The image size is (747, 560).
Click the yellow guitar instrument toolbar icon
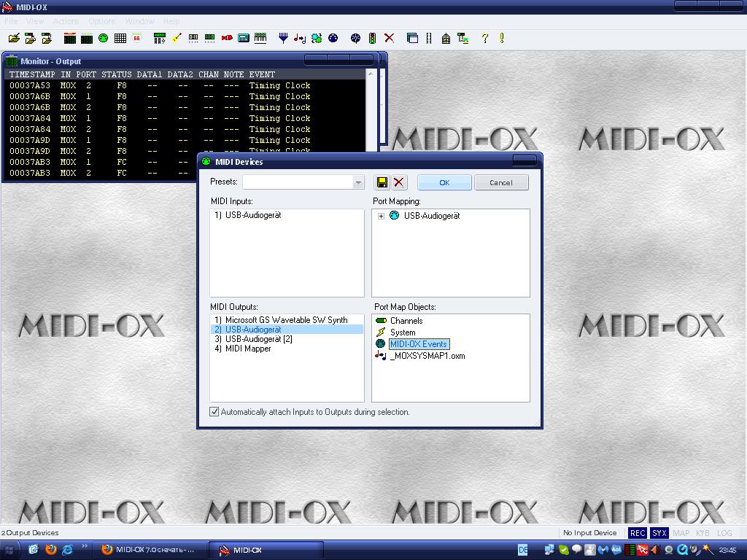[177, 38]
